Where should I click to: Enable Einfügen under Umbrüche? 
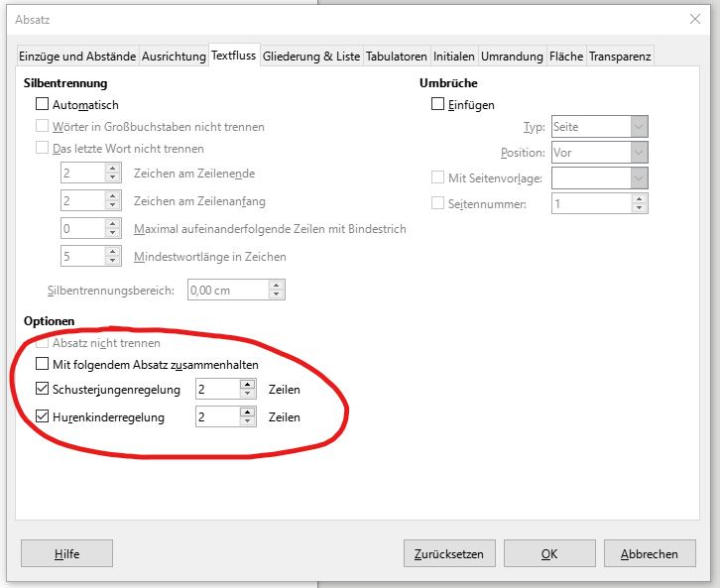[438, 104]
